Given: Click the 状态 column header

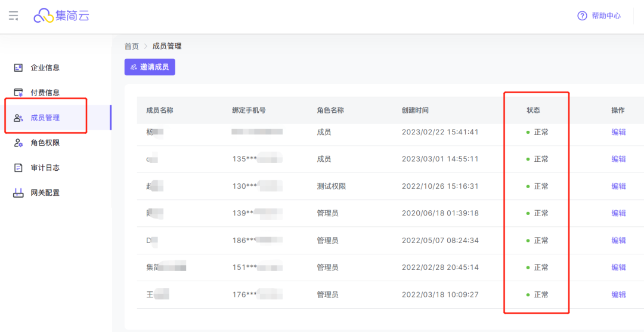Looking at the screenshot, I should 533,110.
